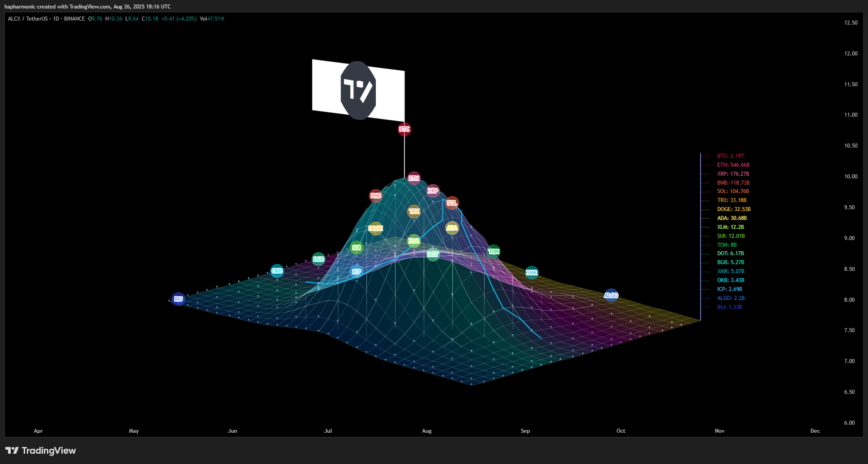Click the BNB coin marker
This screenshot has height=464, width=868.
[376, 196]
